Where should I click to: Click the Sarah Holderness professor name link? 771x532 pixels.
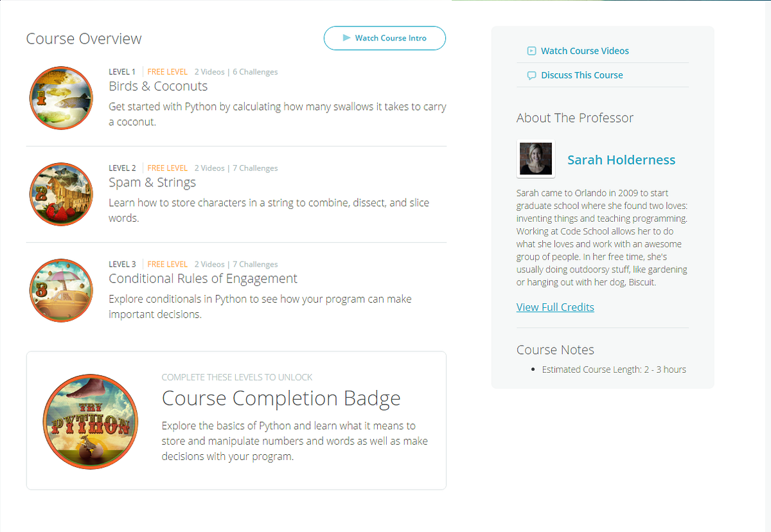click(x=621, y=160)
